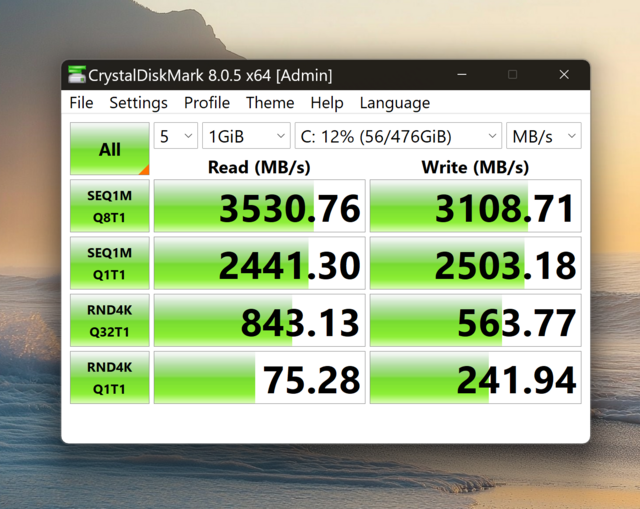This screenshot has height=509, width=640.
Task: Minimize the CrystalDiskMark window
Action: click(x=461, y=75)
